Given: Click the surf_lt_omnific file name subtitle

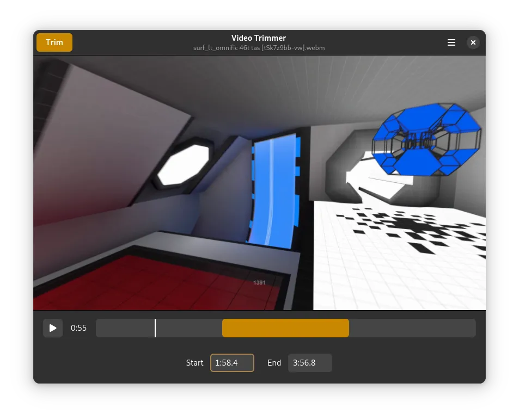Looking at the screenshot, I should pos(259,48).
